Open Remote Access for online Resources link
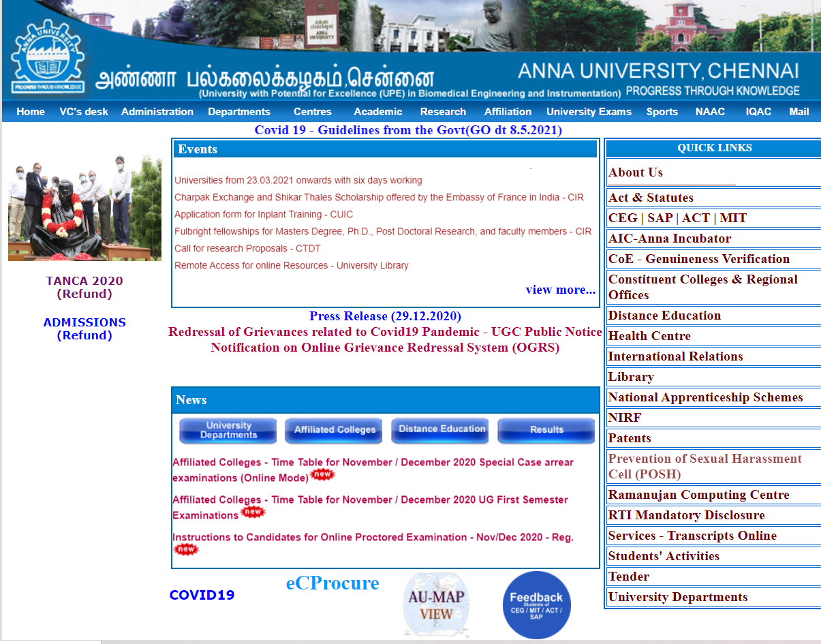 coord(292,266)
